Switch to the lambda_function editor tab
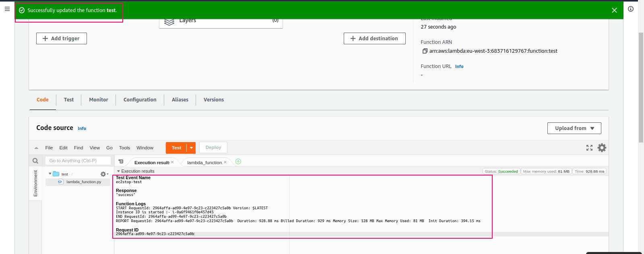Screen dimensions: 644x254 pos(204,163)
